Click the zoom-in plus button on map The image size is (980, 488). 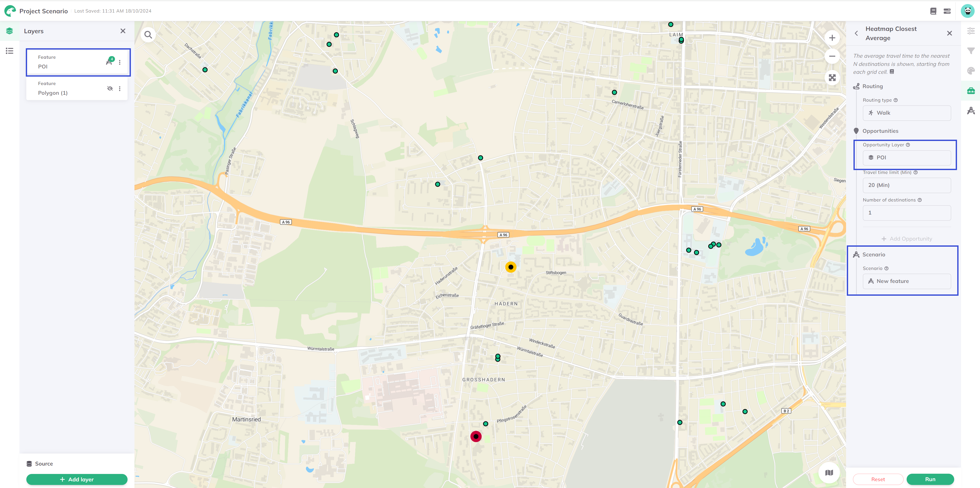click(832, 38)
